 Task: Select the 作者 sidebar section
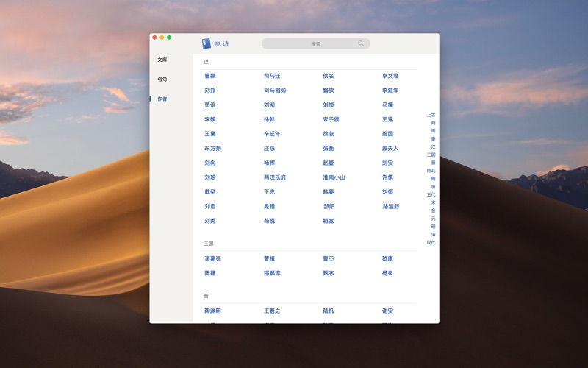click(162, 99)
